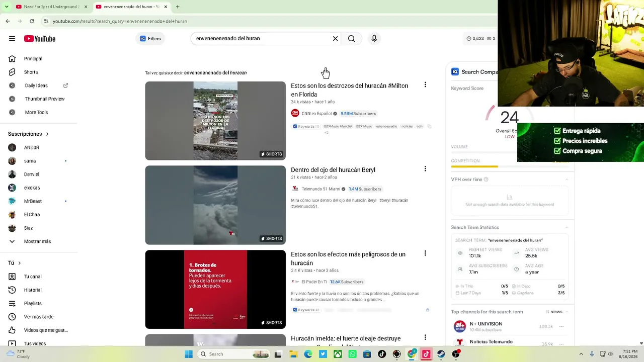Open Playlists in the sidebar
644x362 pixels.
(x=33, y=303)
